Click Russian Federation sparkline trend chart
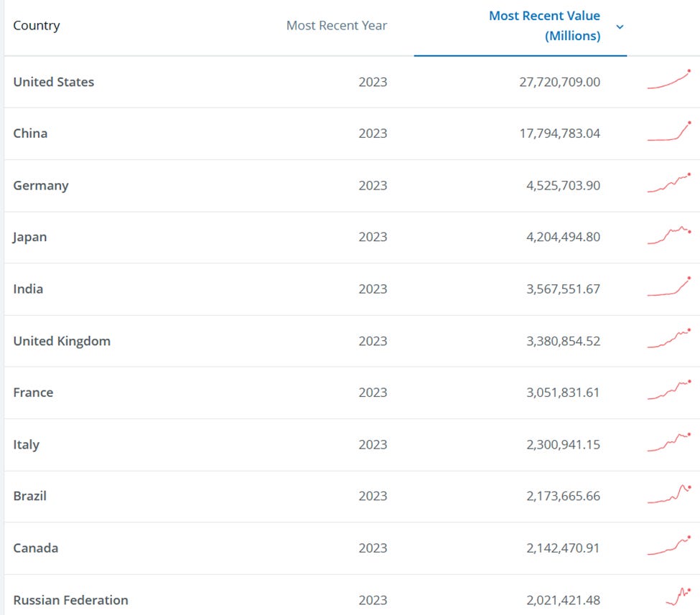This screenshot has width=700, height=615. (678, 597)
